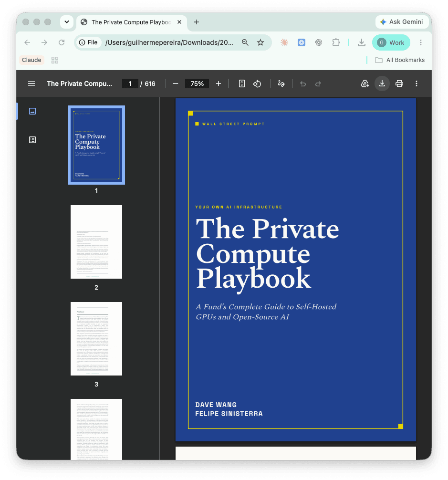Click the page number input field
The width and height of the screenshot is (448, 480).
pos(130,83)
